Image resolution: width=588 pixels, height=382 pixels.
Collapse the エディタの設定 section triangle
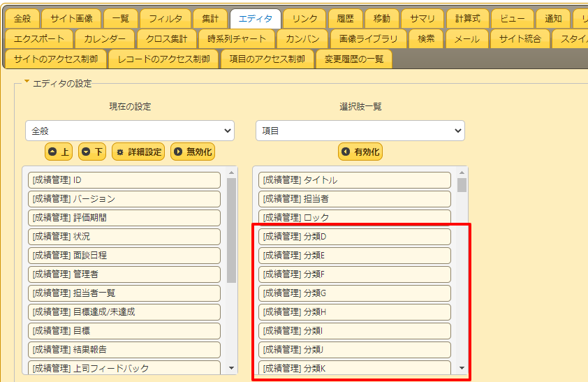point(27,81)
